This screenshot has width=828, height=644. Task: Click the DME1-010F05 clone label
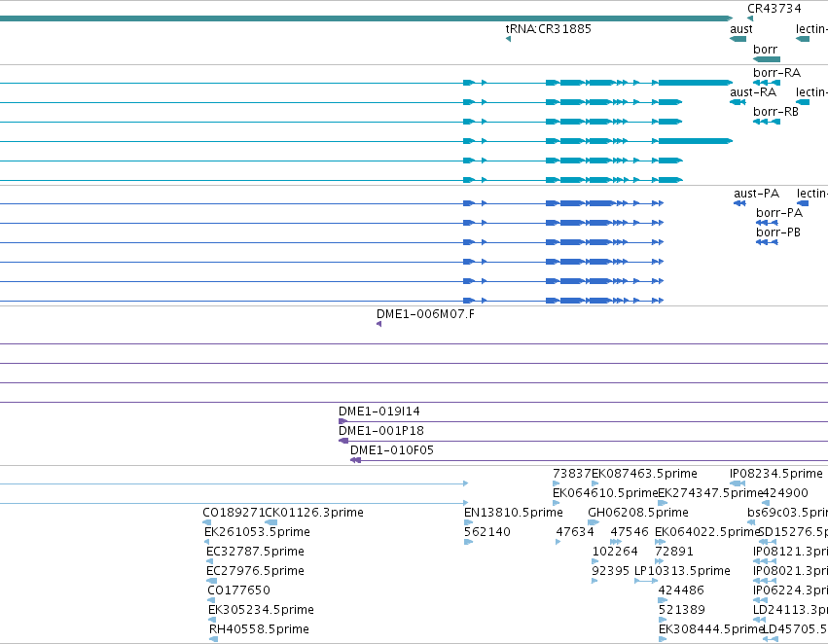tap(392, 450)
